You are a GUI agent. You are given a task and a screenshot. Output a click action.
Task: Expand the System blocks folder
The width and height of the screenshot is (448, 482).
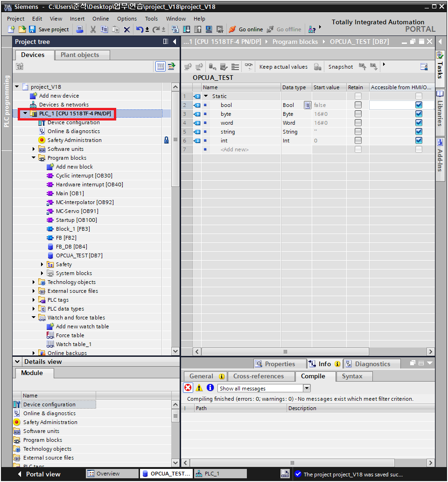[42, 273]
